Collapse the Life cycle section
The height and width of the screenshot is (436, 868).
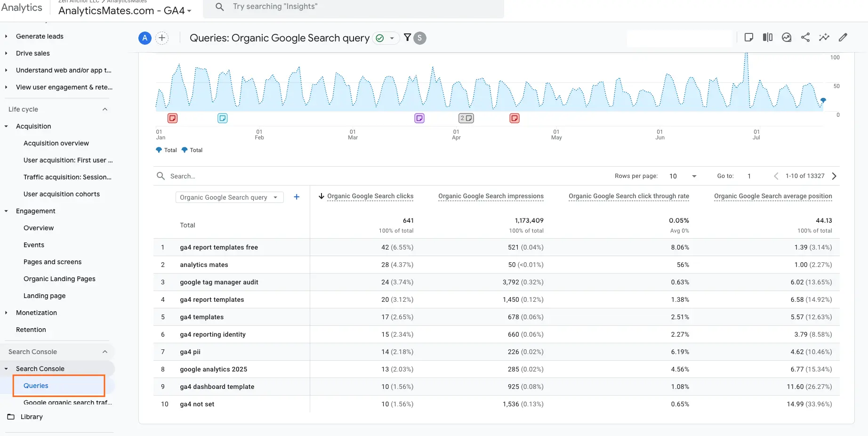[x=105, y=109]
